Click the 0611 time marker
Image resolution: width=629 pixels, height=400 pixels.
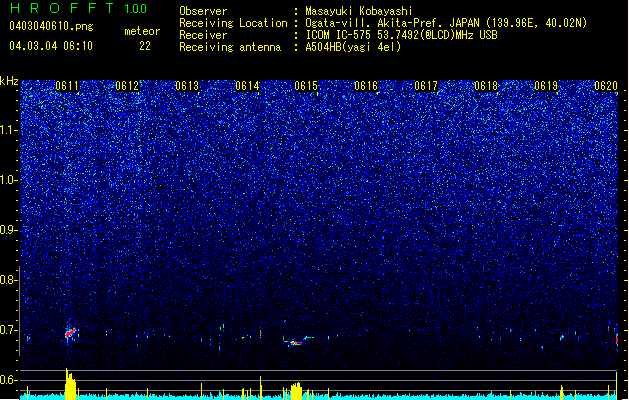(x=67, y=86)
